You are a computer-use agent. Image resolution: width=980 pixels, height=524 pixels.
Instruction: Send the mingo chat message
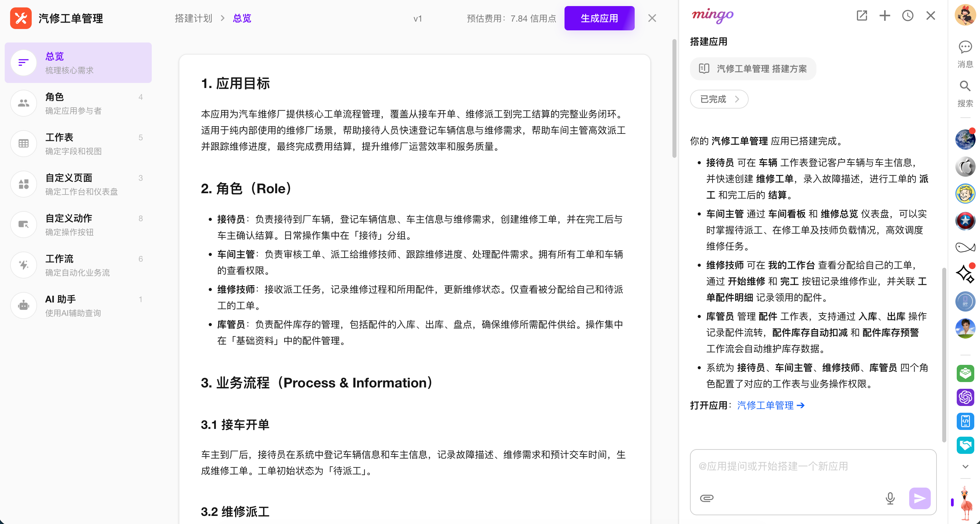click(920, 498)
